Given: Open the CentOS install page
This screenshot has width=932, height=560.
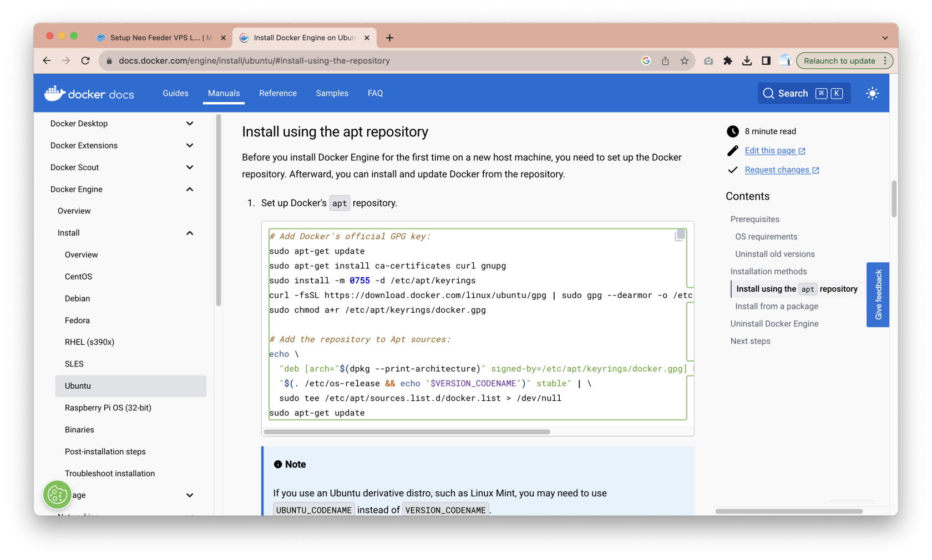Looking at the screenshot, I should [x=78, y=277].
